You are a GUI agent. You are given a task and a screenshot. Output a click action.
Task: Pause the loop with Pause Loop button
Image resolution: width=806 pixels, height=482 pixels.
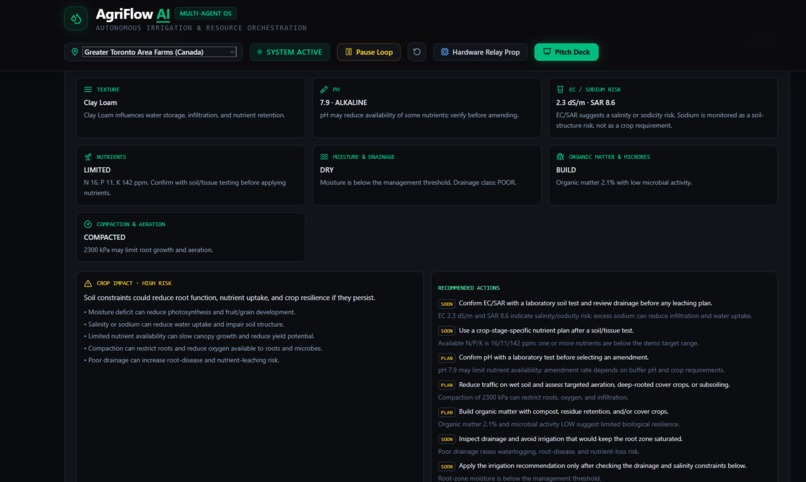(x=369, y=52)
